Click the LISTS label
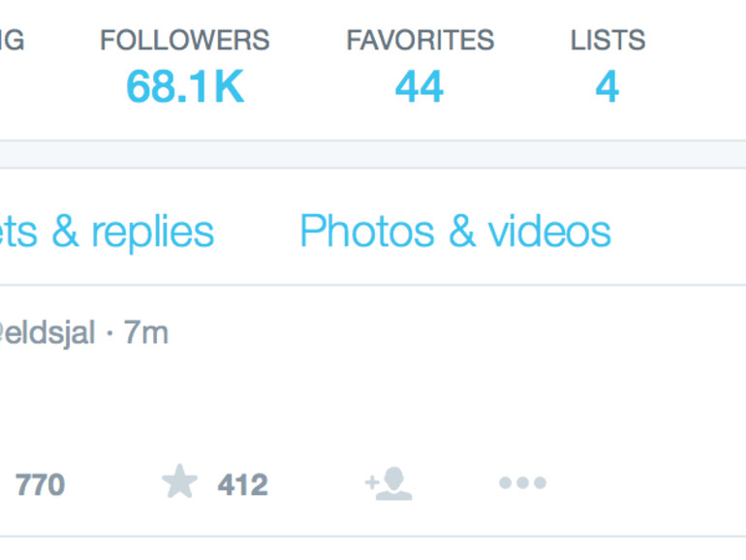746x560 pixels. pyautogui.click(x=607, y=41)
